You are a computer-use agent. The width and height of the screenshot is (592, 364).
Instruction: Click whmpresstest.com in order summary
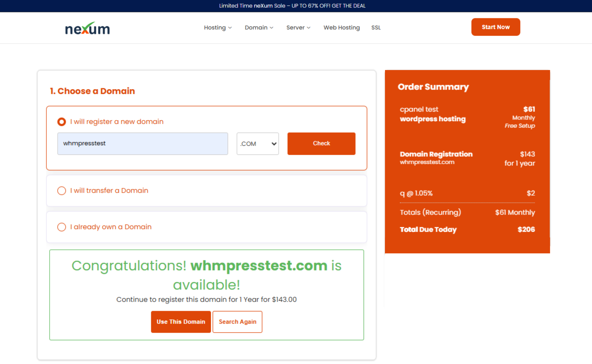[x=427, y=162]
